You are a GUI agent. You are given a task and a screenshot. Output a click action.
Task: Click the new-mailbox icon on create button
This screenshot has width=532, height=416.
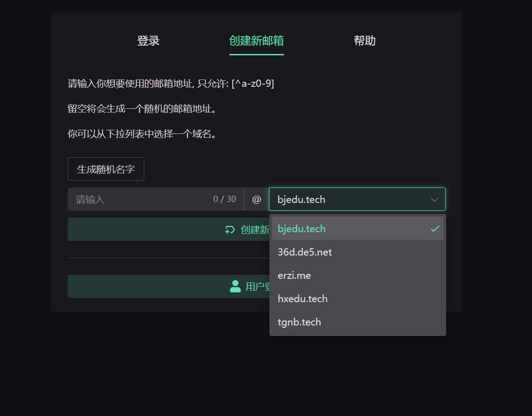230,230
